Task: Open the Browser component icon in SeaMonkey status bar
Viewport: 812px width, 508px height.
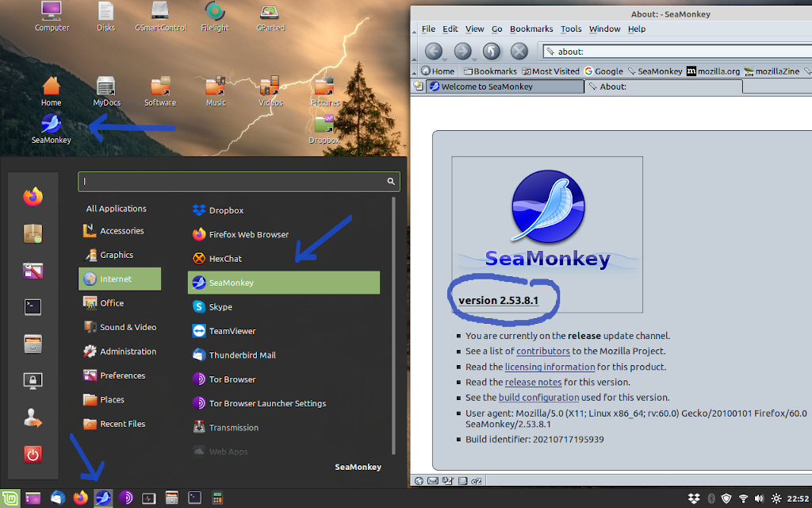Action: click(419, 481)
